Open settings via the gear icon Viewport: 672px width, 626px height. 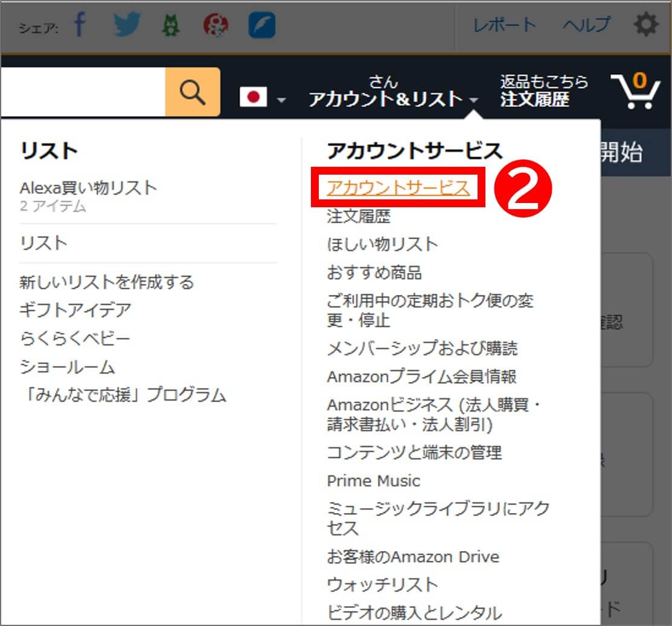(x=645, y=25)
